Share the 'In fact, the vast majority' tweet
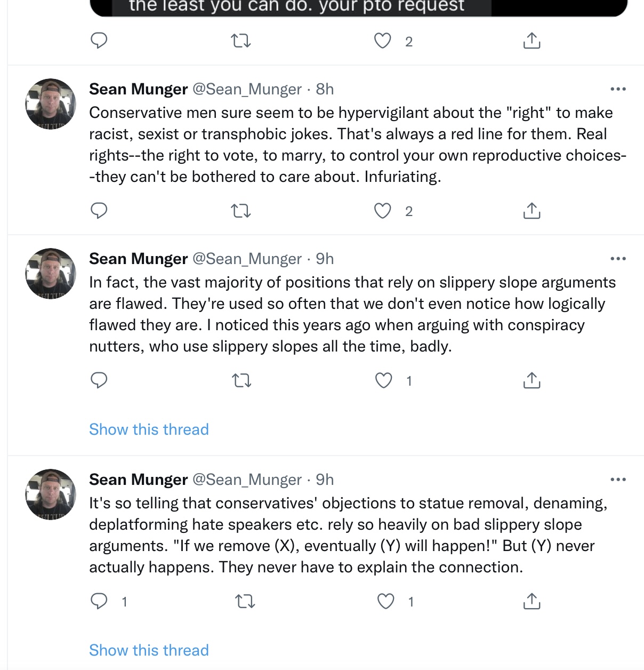This screenshot has width=644, height=670. (x=532, y=380)
